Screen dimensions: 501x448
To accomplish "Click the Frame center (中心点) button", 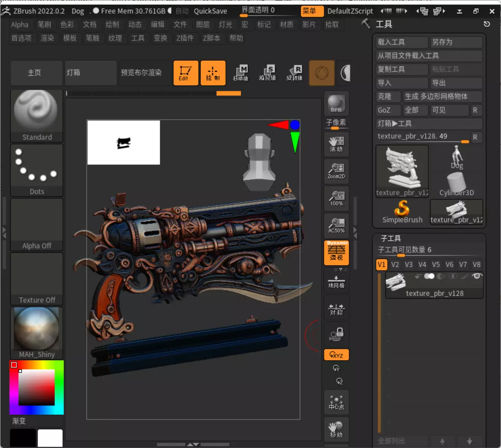I will (336, 402).
